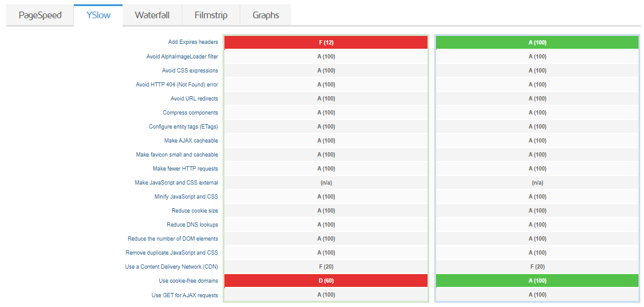Click Use a Content Delivery Network (CDN)
Image resolution: width=644 pixels, height=307 pixels.
click(x=172, y=267)
